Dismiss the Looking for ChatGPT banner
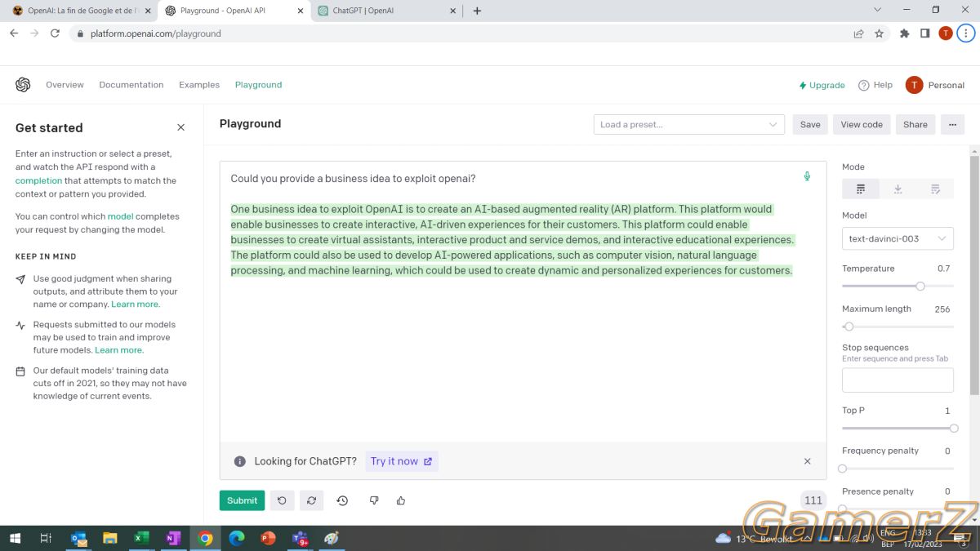980x551 pixels. (x=808, y=461)
